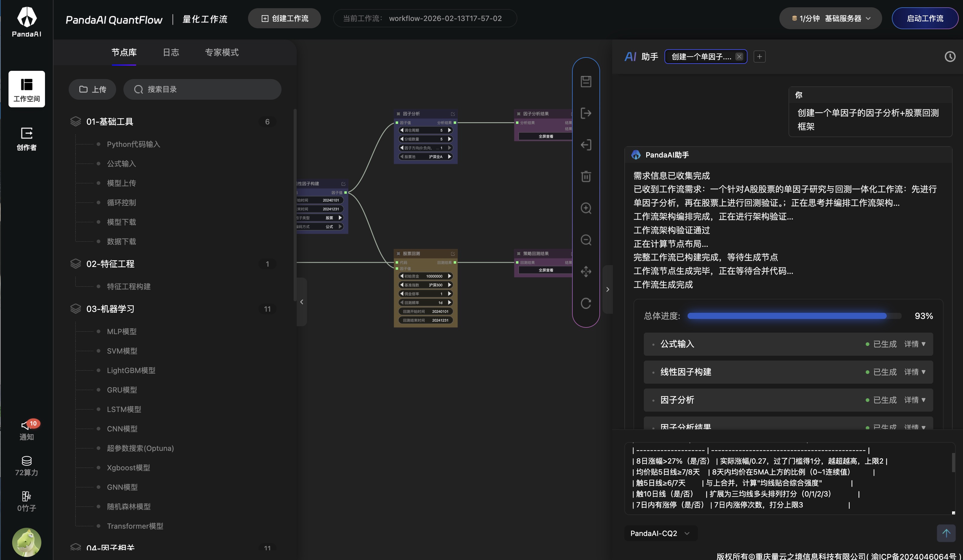Click the current workflow name field
Screen dimensions: 963x560
425,18
